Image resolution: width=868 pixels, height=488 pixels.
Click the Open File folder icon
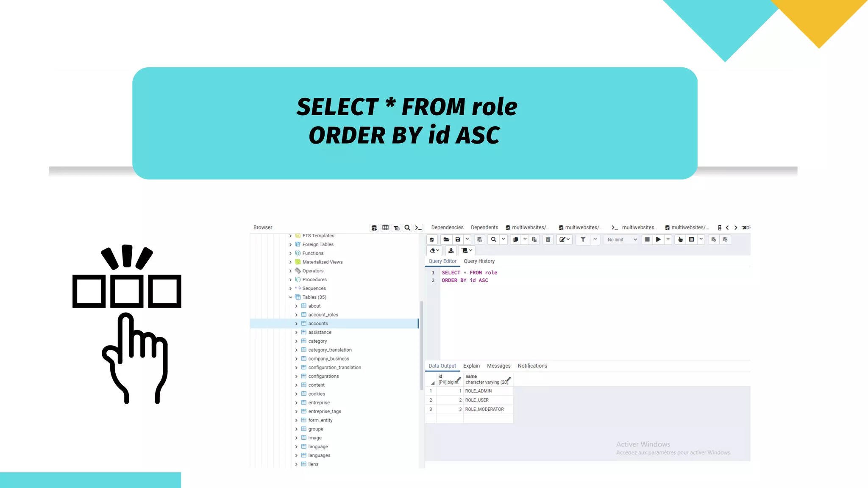point(446,240)
